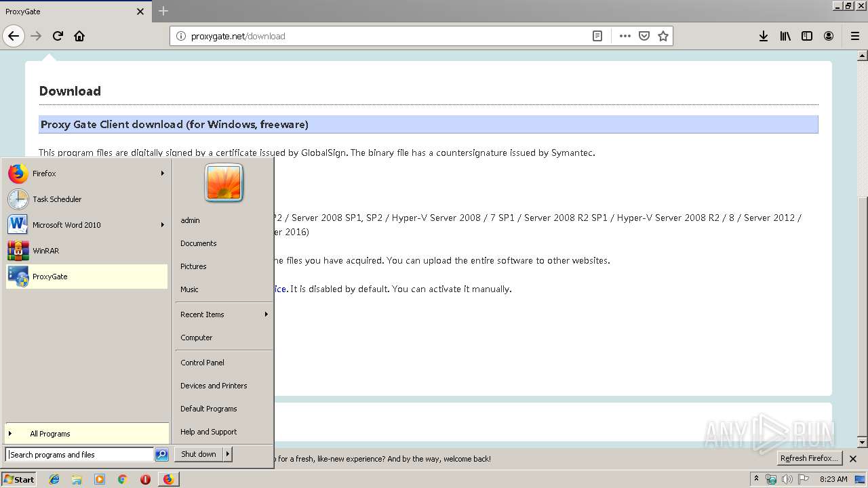Click 'Proxy Gate Client download' heading
The height and width of the screenshot is (488, 868).
coord(174,125)
